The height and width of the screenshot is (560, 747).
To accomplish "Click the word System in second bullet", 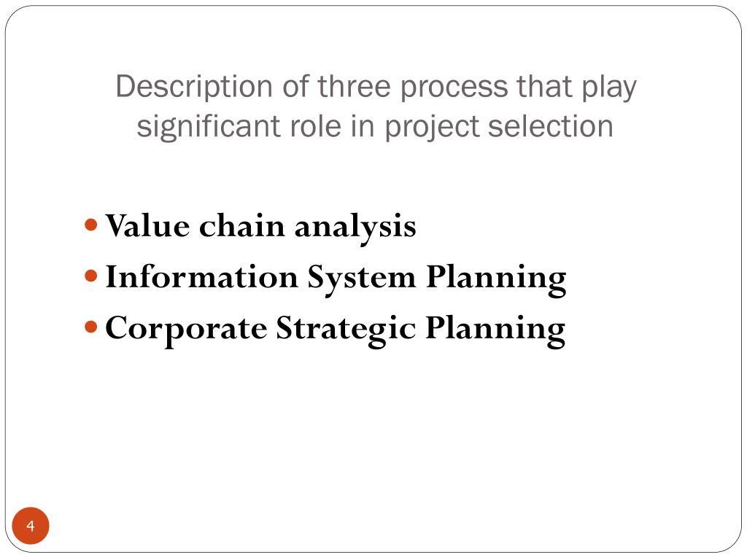I will coord(362,278).
